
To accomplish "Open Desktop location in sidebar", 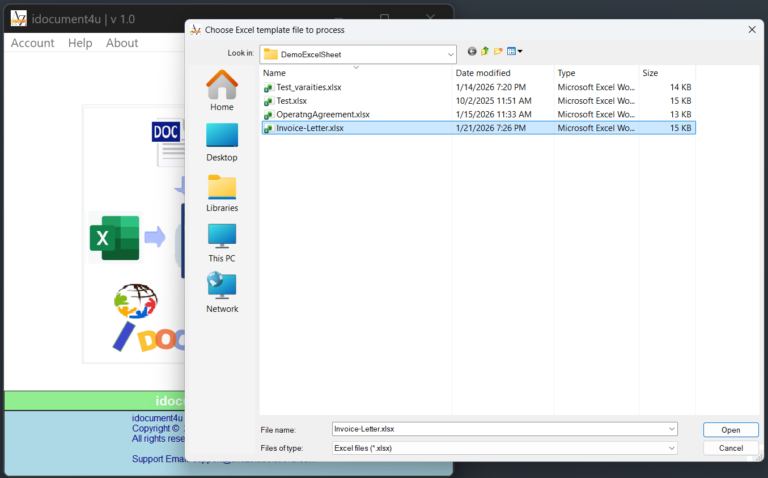I will [x=222, y=141].
